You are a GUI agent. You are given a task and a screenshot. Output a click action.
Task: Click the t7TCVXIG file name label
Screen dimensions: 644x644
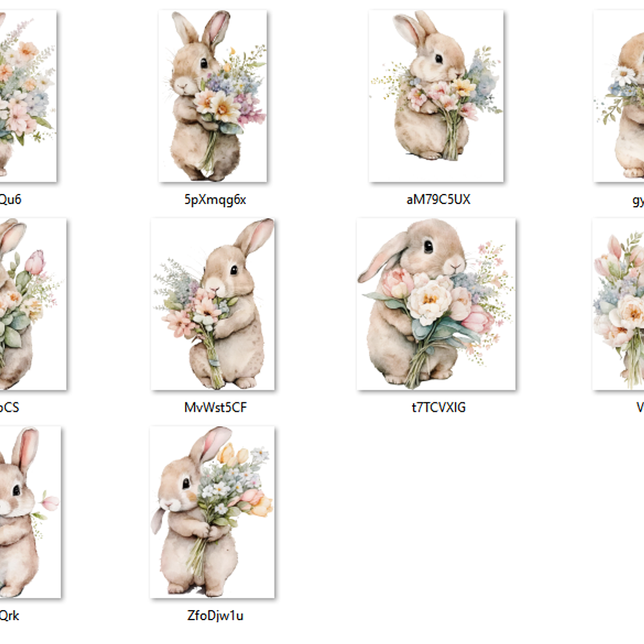[x=438, y=408]
